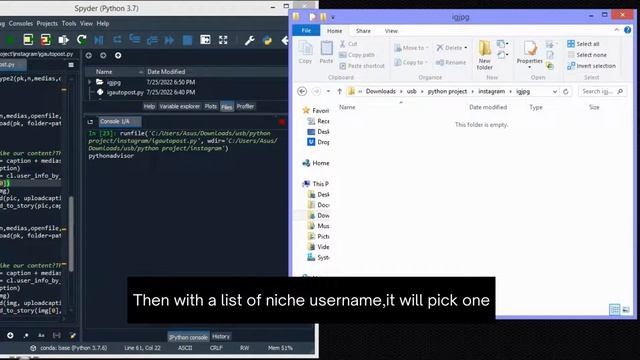
Task: Open Share tab in Explorer ribbon
Action: coord(363,31)
